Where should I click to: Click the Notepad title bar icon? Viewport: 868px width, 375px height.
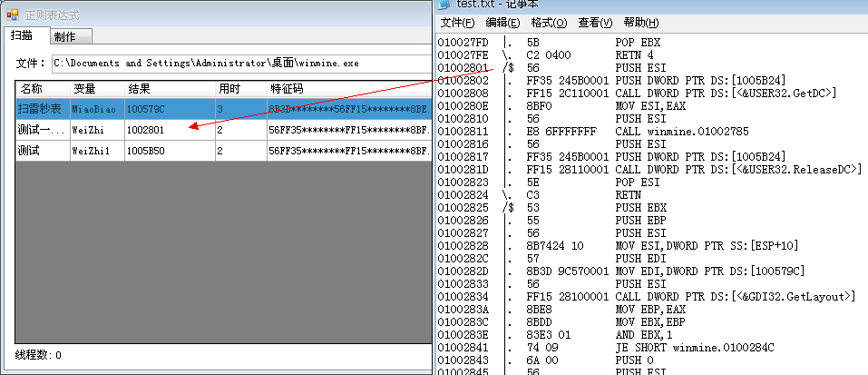pyautogui.click(x=444, y=5)
